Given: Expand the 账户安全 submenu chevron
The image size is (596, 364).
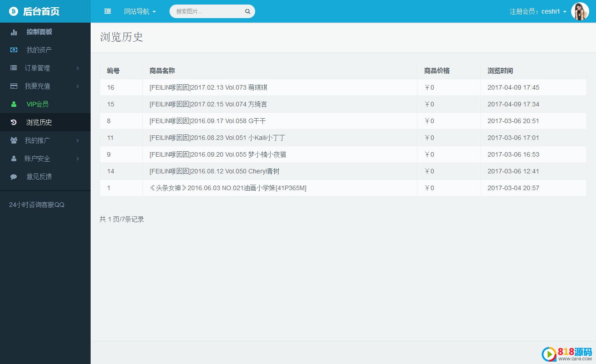Looking at the screenshot, I should point(78,158).
